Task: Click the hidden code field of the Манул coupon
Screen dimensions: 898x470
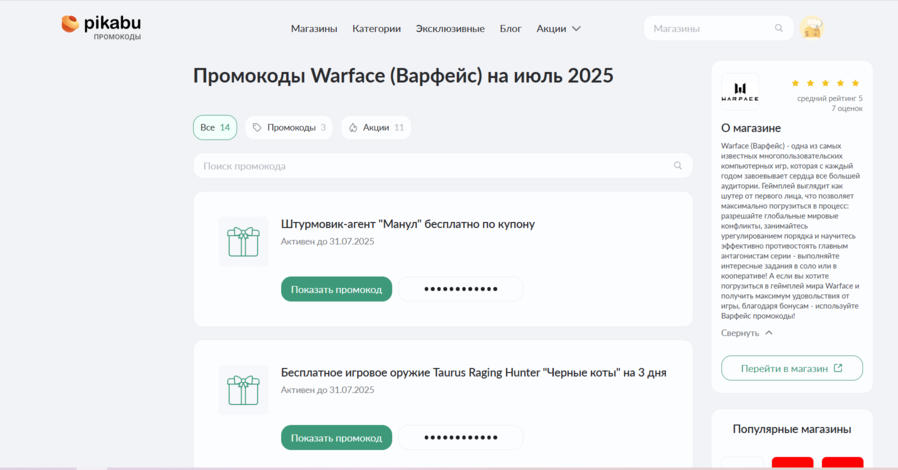Action: tap(460, 289)
